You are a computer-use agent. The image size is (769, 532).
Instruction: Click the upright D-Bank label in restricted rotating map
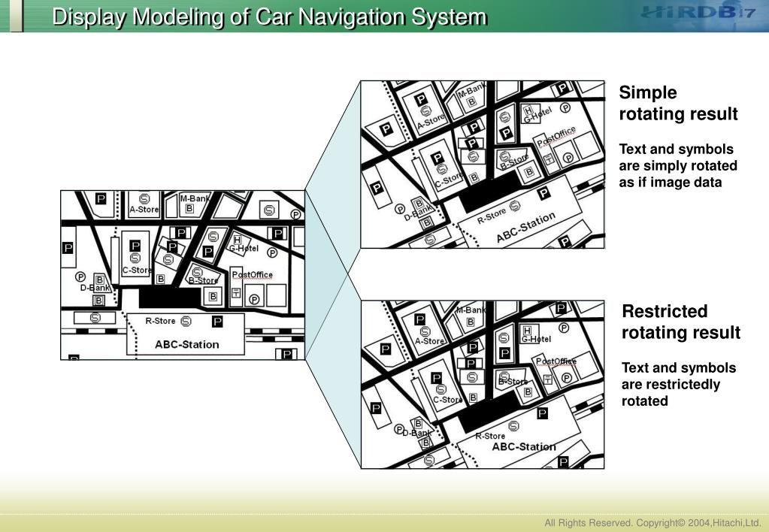click(x=417, y=433)
